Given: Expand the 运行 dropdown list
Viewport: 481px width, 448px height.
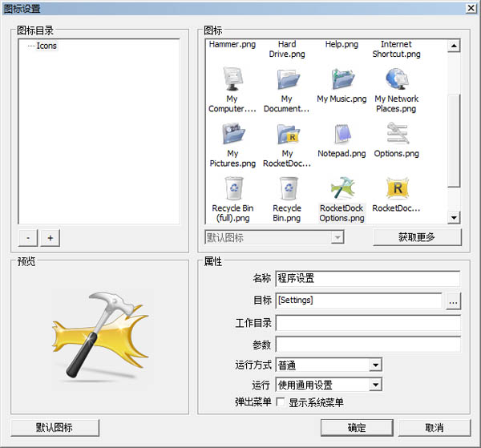Looking at the screenshot, I should pyautogui.click(x=375, y=385).
